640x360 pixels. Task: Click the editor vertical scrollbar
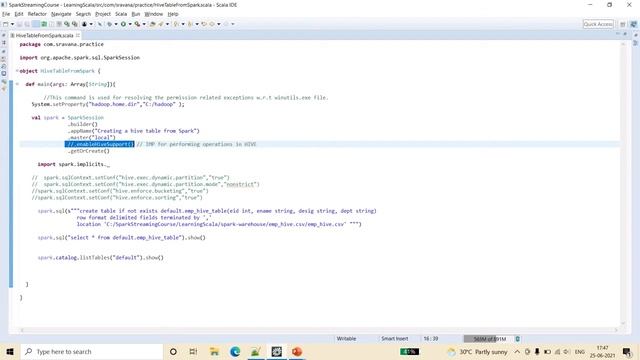tap(623, 183)
